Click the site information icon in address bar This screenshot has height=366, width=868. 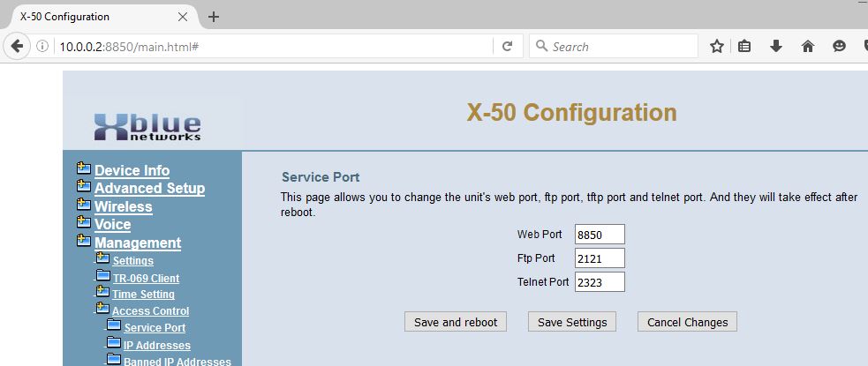coord(42,47)
